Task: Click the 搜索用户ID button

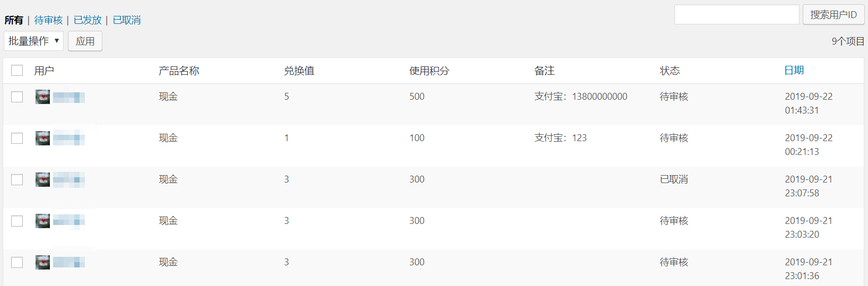Action: tap(833, 15)
